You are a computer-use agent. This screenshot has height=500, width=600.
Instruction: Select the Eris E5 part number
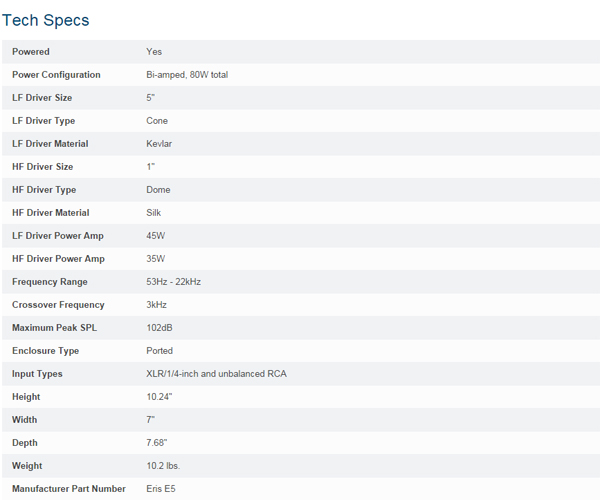161,489
